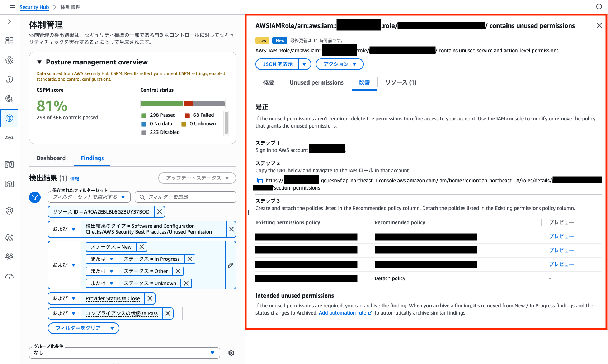Select the highlighted posture management sidebar icon
608x364 pixels.
tap(9, 118)
